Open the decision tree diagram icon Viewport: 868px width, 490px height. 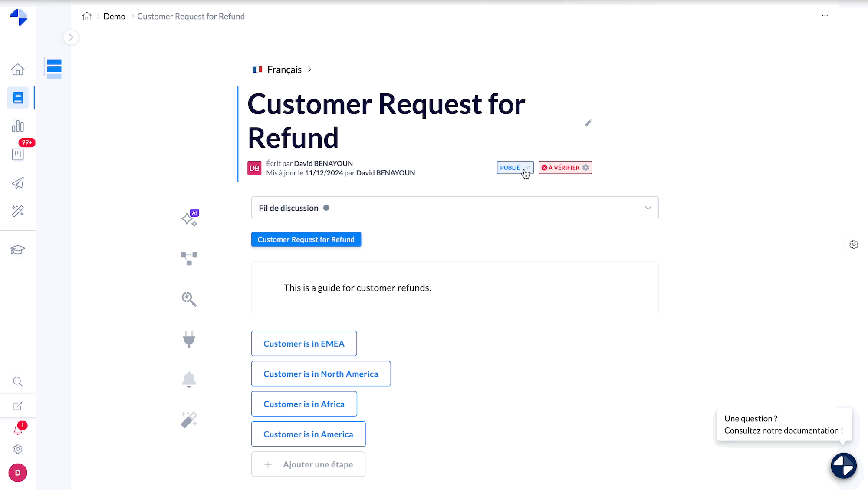tap(189, 258)
